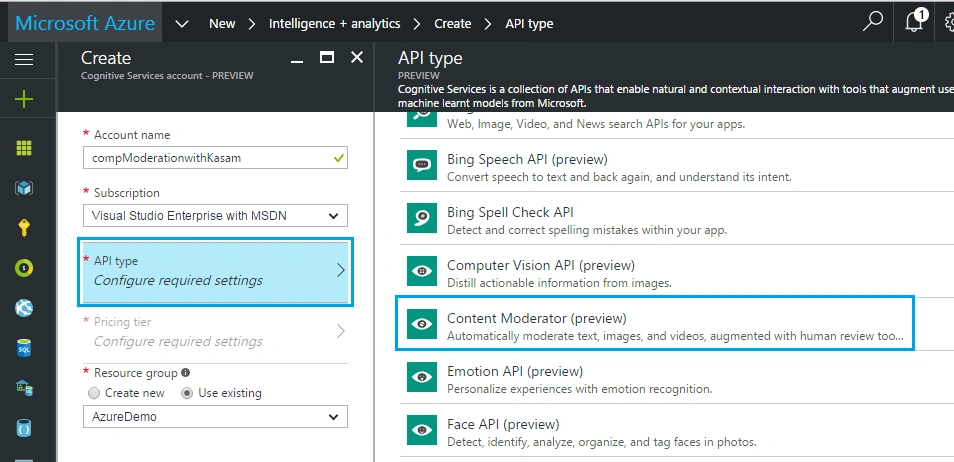Choose Content Moderator (preview)
This screenshot has height=462, width=954.
click(656, 324)
